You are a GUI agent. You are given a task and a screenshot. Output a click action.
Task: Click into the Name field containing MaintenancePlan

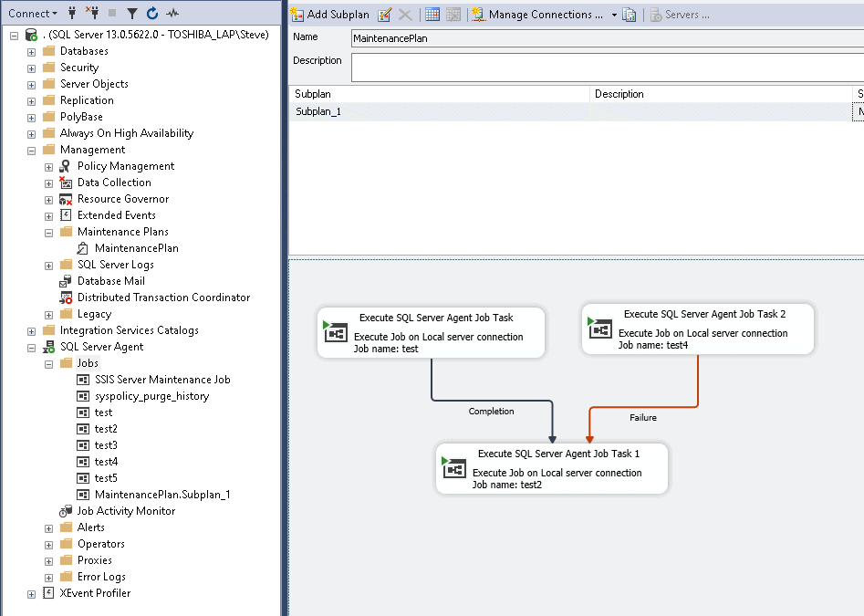(x=608, y=38)
